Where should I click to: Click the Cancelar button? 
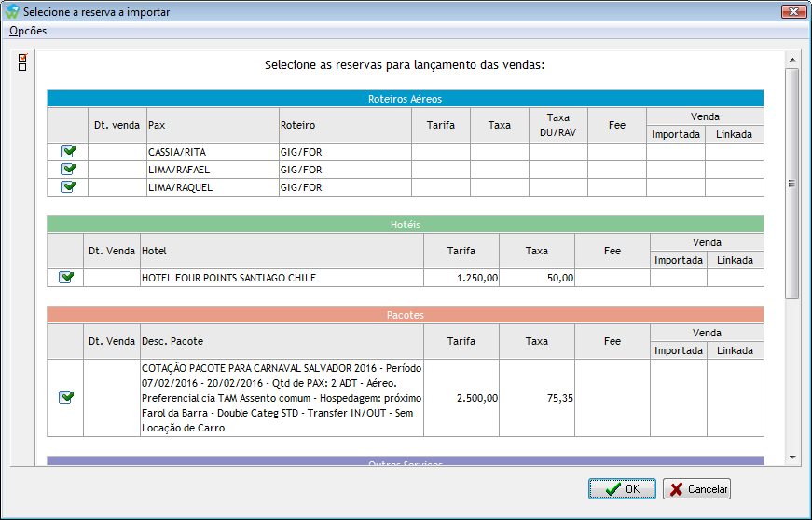click(697, 489)
